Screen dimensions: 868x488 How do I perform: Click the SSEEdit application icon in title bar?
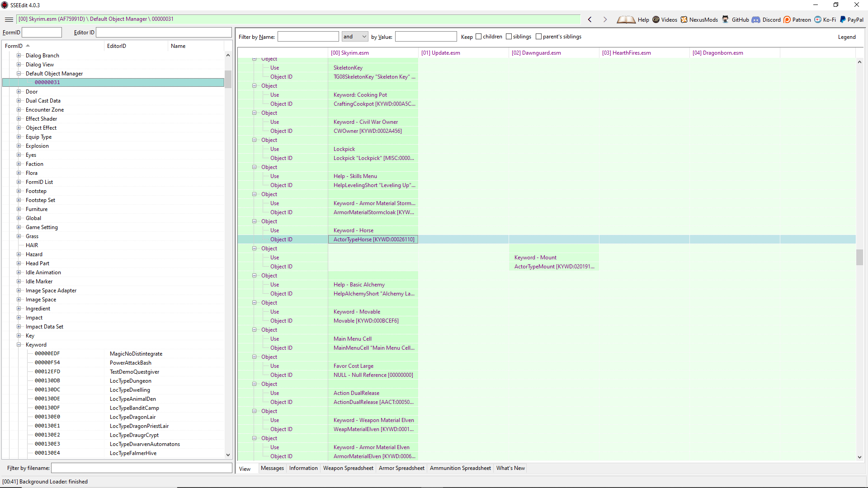tap(5, 5)
